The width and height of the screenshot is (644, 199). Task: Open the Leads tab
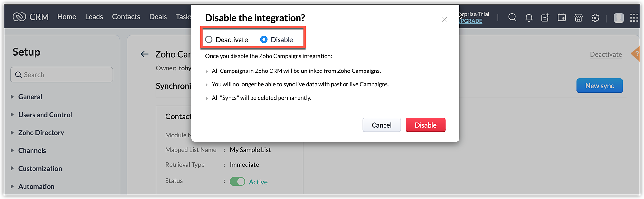click(x=94, y=17)
